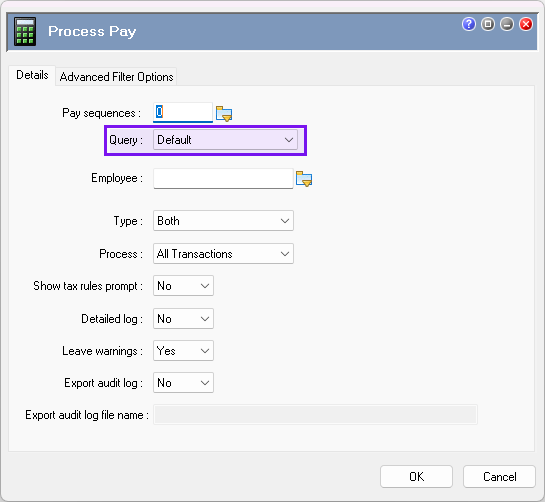Close dialog with the red X icon
This screenshot has width=545, height=502.
526,24
